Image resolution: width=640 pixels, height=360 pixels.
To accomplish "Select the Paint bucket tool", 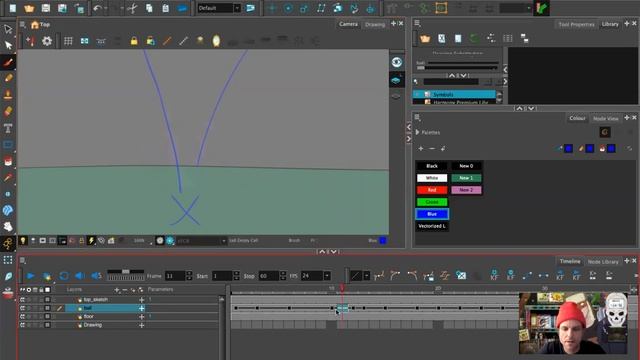I will tap(8, 161).
